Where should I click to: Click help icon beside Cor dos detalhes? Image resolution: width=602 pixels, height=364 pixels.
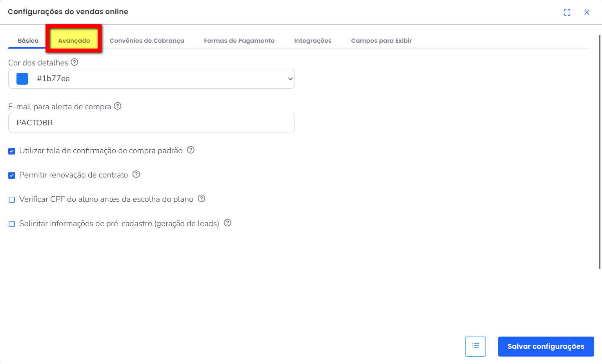coord(75,62)
